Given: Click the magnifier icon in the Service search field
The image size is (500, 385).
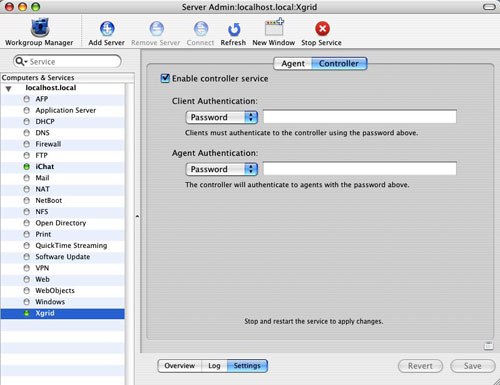Looking at the screenshot, I should (20, 61).
